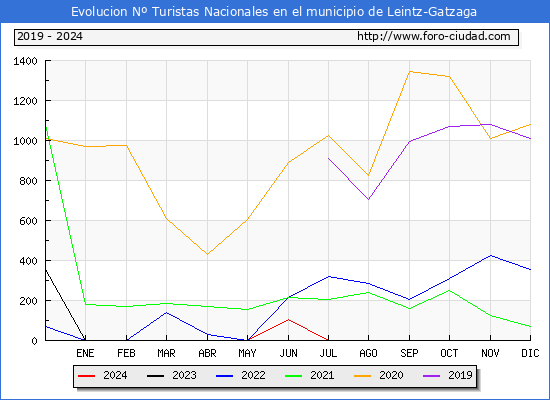550x400 pixels.
Task: Click the black 2023 legend color line
Action: pyautogui.click(x=155, y=376)
